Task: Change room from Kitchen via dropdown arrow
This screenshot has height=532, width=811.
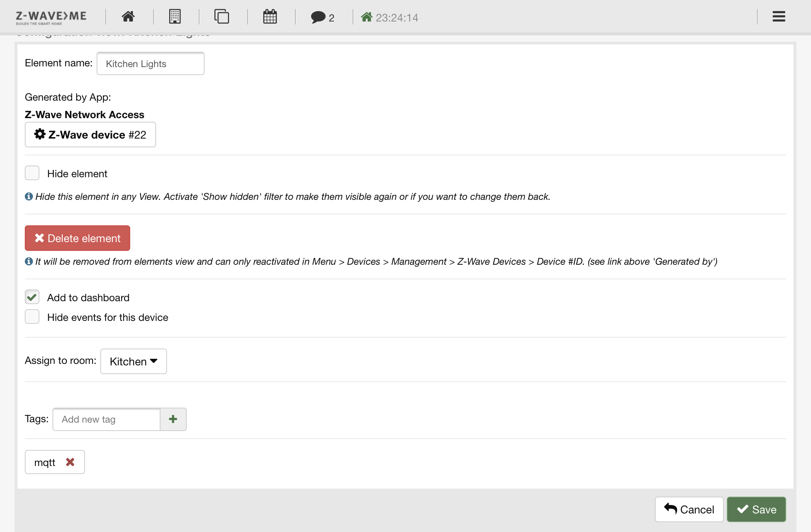Action: [154, 361]
